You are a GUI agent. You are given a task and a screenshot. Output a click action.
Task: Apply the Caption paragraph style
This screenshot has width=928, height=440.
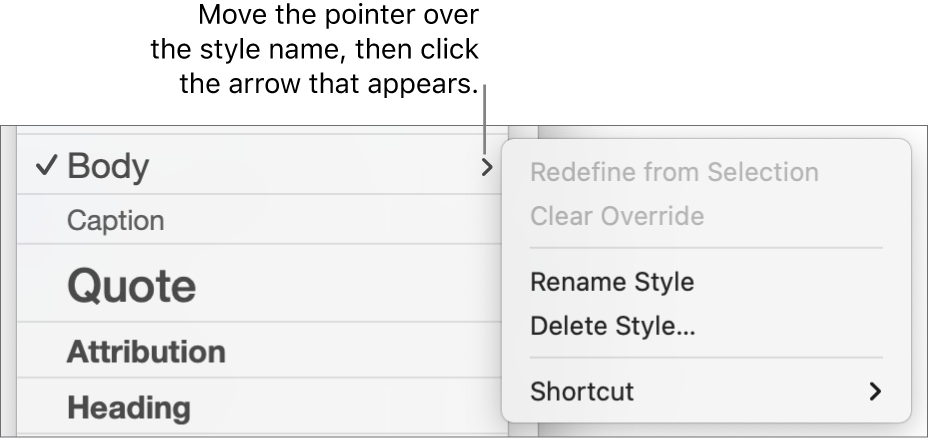pyautogui.click(x=115, y=221)
